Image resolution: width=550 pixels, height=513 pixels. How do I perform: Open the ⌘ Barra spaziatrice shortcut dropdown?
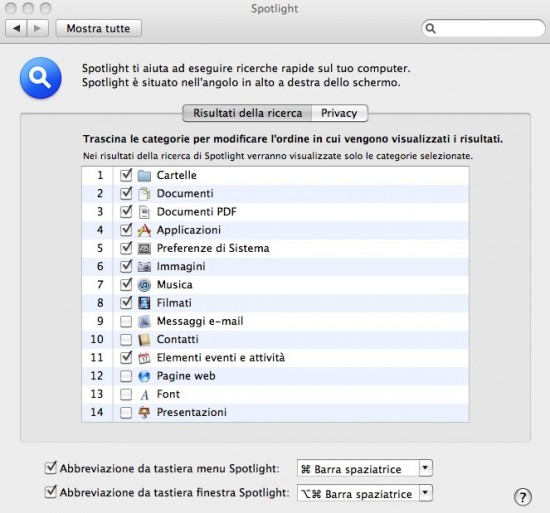365,468
